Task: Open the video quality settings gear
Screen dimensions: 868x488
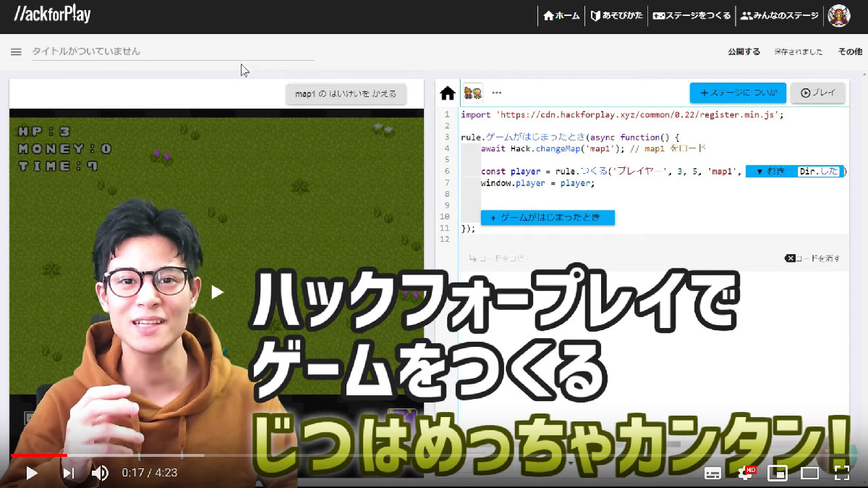Action: (x=745, y=473)
